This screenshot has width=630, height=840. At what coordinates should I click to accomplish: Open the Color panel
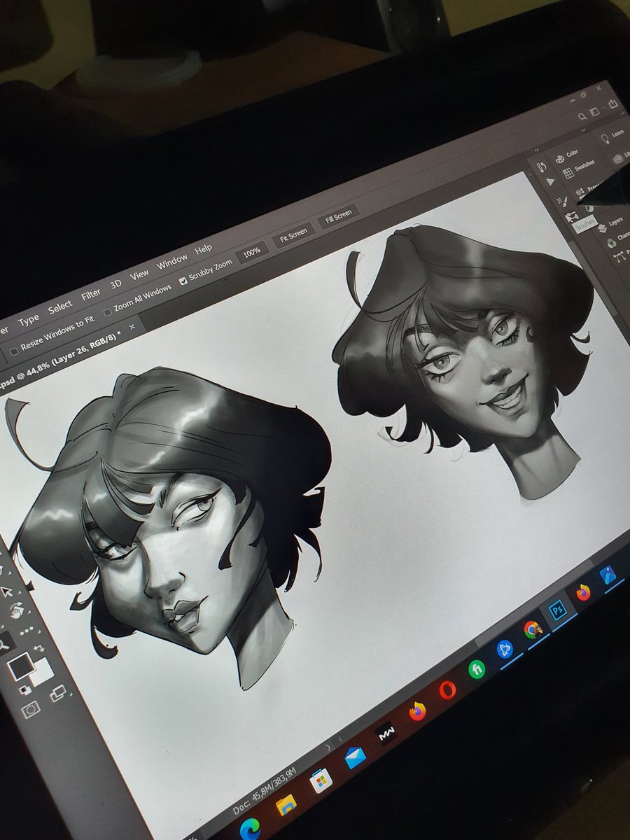click(x=566, y=156)
